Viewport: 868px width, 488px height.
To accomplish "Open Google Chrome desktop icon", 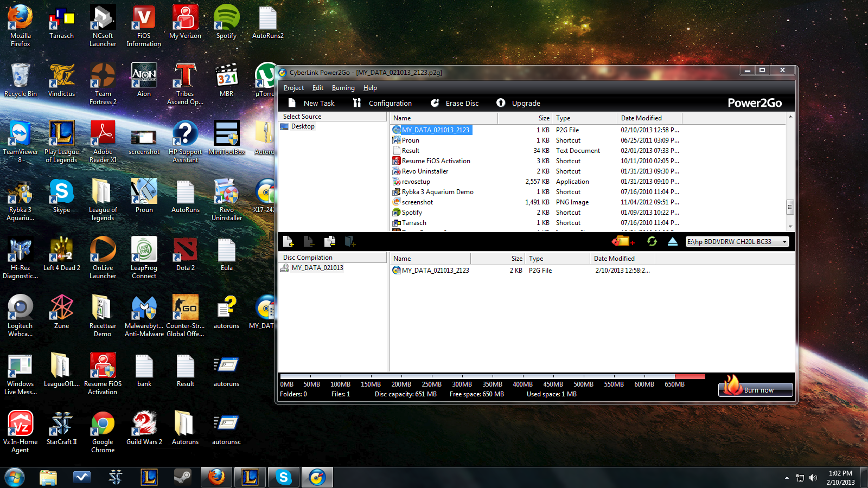I will 103,432.
